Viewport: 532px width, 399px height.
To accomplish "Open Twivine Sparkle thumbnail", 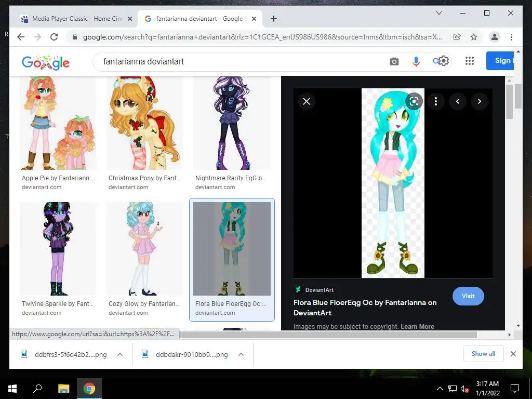I will pos(58,249).
